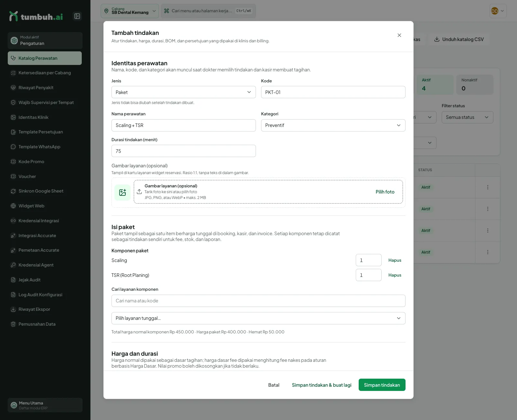Screen dimensions: 517x420
Task: Open the user avatar menu DD
Action: (498, 11)
